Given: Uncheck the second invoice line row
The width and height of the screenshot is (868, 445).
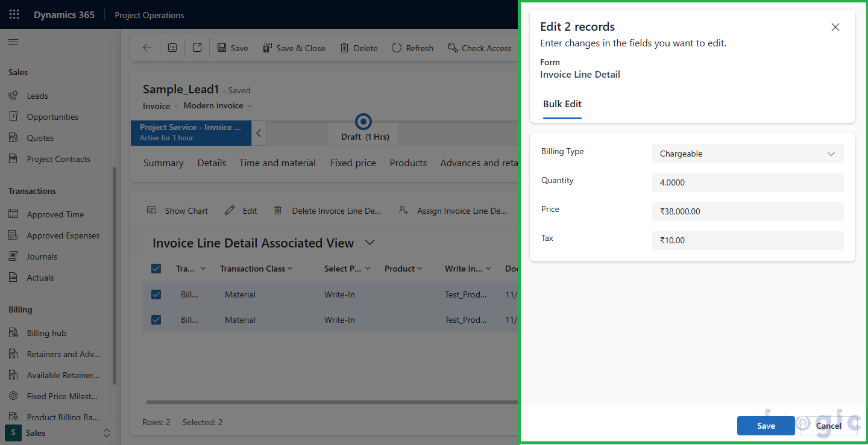Looking at the screenshot, I should 156,320.
